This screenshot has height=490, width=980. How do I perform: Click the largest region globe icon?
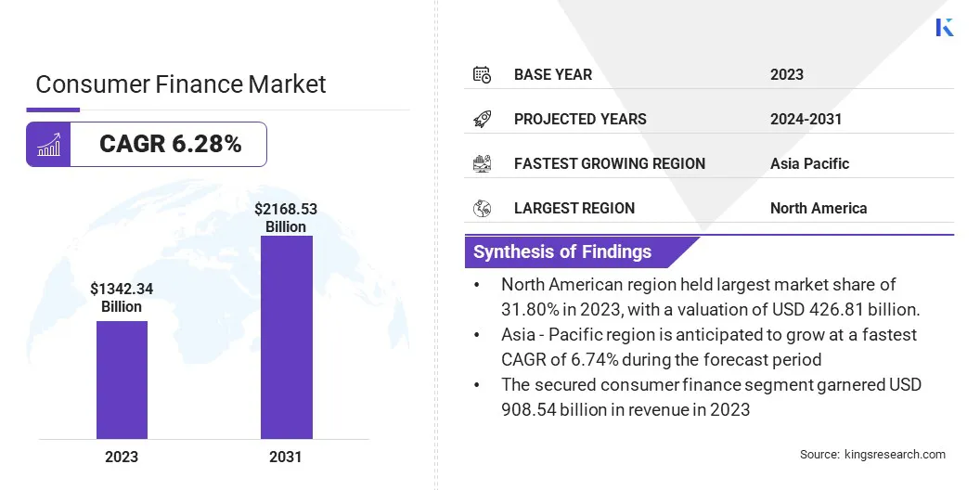pos(482,208)
